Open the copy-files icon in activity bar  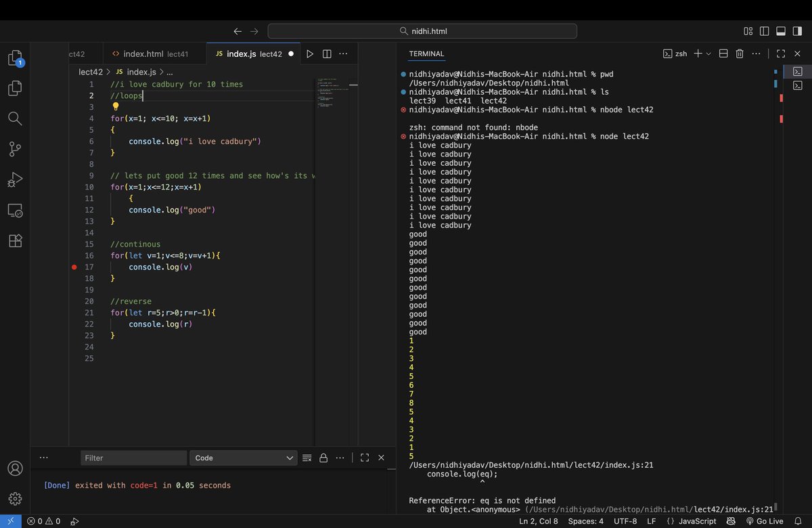(15, 88)
